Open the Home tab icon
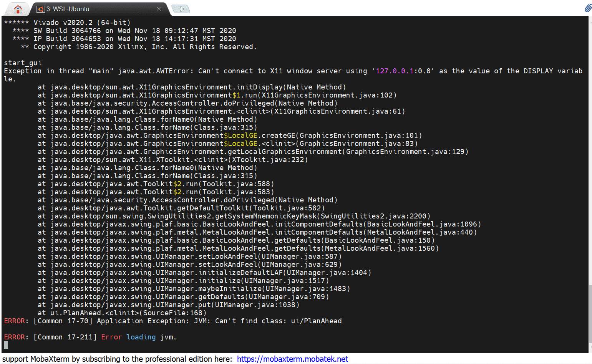This screenshot has width=592, height=364. tap(18, 9)
